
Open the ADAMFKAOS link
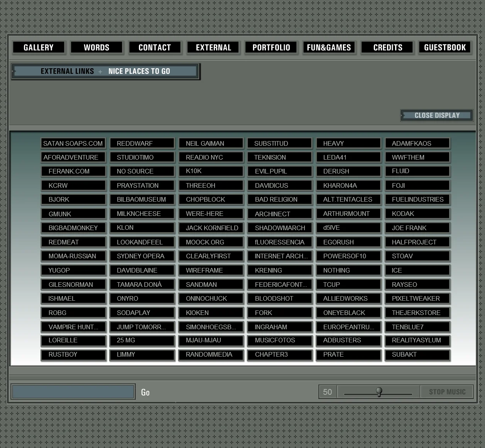[417, 143]
